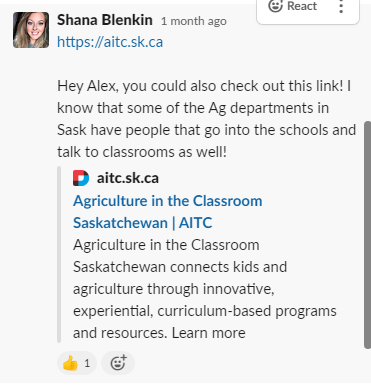
Task: Open the three-dot more actions menu
Action: [x=341, y=6]
